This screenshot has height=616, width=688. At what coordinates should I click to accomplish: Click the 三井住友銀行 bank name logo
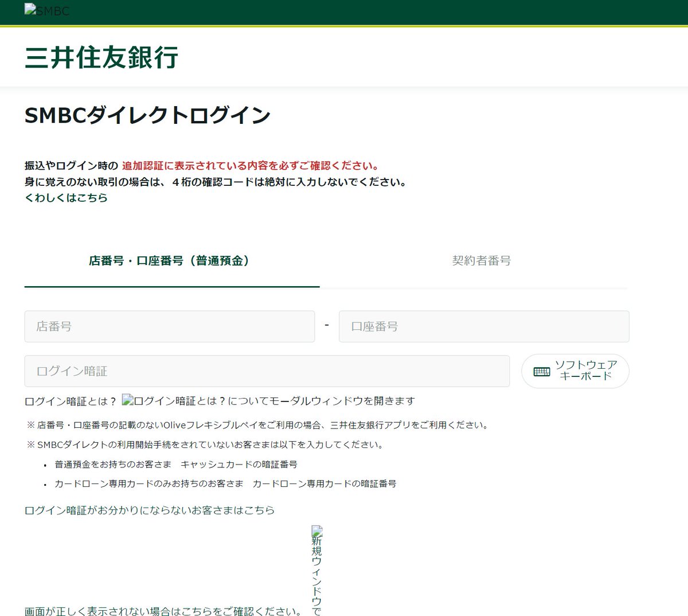[101, 57]
